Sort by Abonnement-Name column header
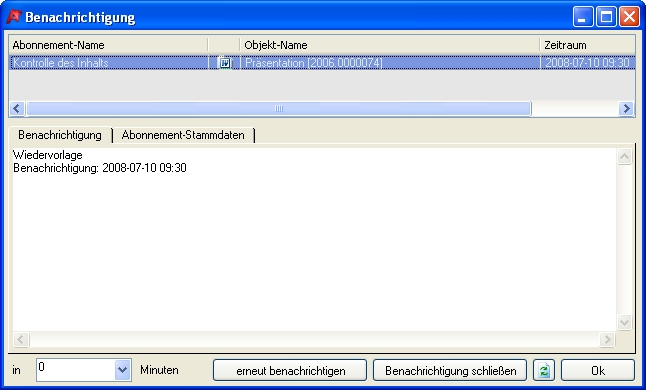 [x=108, y=45]
